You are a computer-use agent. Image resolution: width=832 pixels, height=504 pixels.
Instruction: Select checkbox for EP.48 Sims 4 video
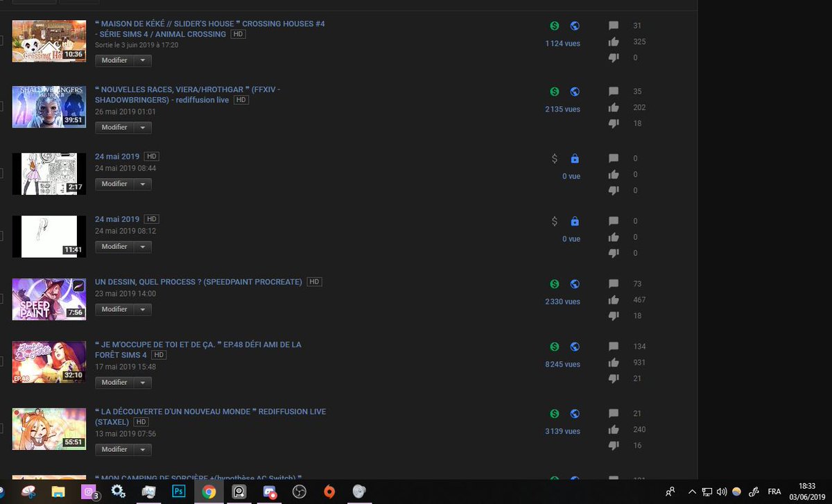pos(1,362)
